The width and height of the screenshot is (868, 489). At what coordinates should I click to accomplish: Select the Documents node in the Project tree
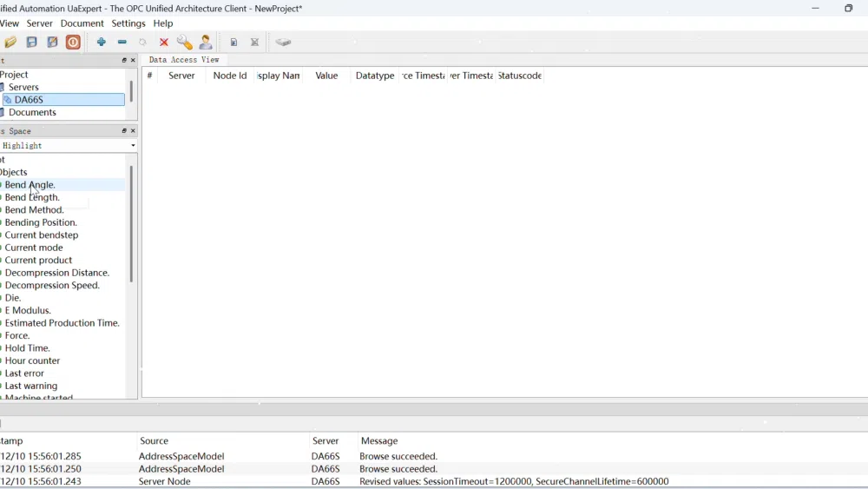[32, 112]
